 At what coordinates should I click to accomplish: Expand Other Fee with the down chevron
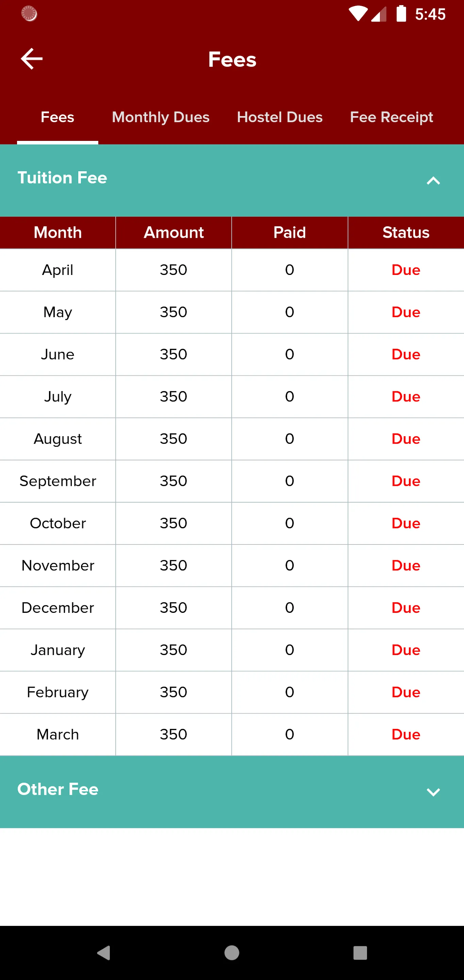point(433,792)
